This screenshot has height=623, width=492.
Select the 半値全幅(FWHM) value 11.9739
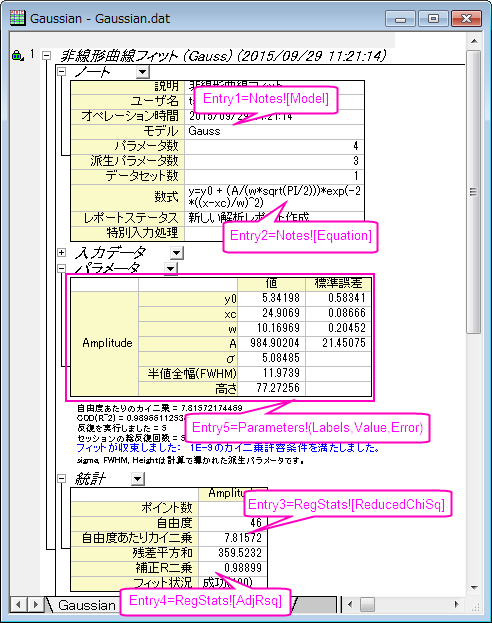pos(271,373)
